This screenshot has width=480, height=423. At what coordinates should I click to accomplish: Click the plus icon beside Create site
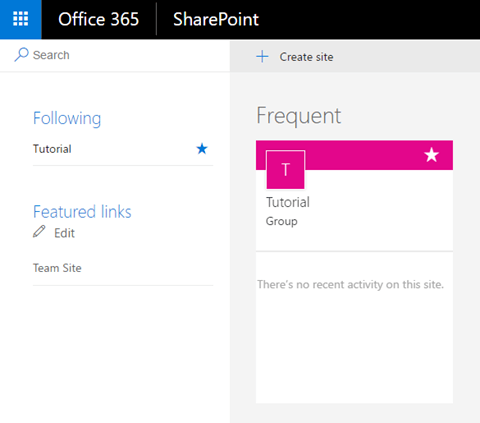(x=262, y=57)
